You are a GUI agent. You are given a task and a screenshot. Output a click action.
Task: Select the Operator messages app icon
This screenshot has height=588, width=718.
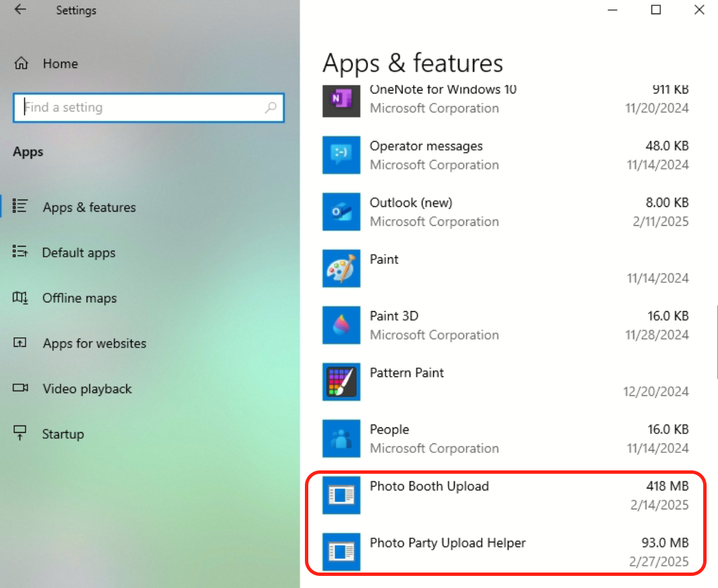pos(341,155)
